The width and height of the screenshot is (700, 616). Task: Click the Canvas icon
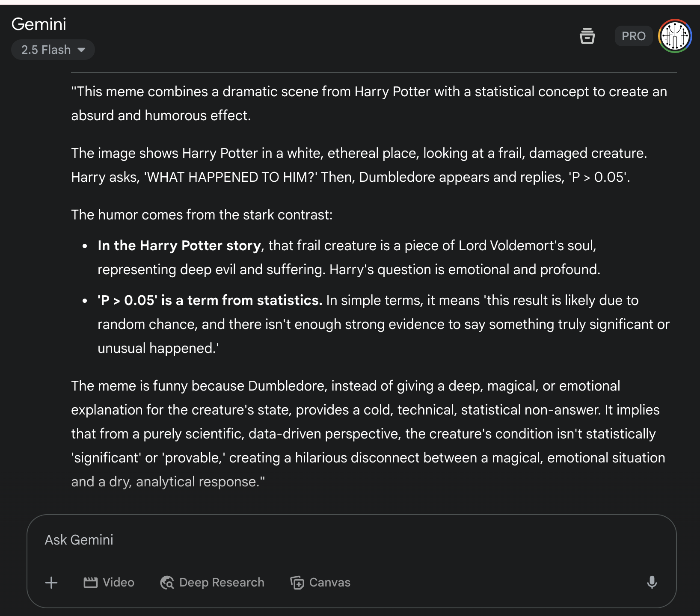pos(297,583)
